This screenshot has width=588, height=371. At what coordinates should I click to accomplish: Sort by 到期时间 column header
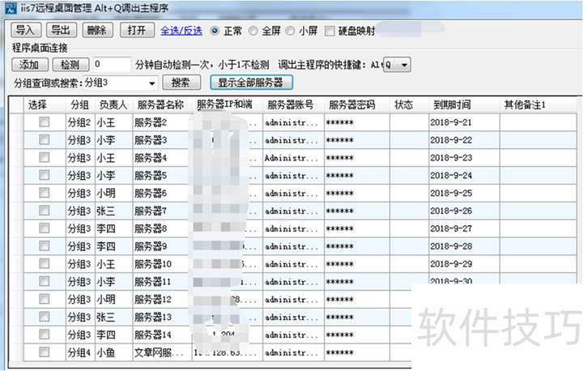pyautogui.click(x=452, y=104)
